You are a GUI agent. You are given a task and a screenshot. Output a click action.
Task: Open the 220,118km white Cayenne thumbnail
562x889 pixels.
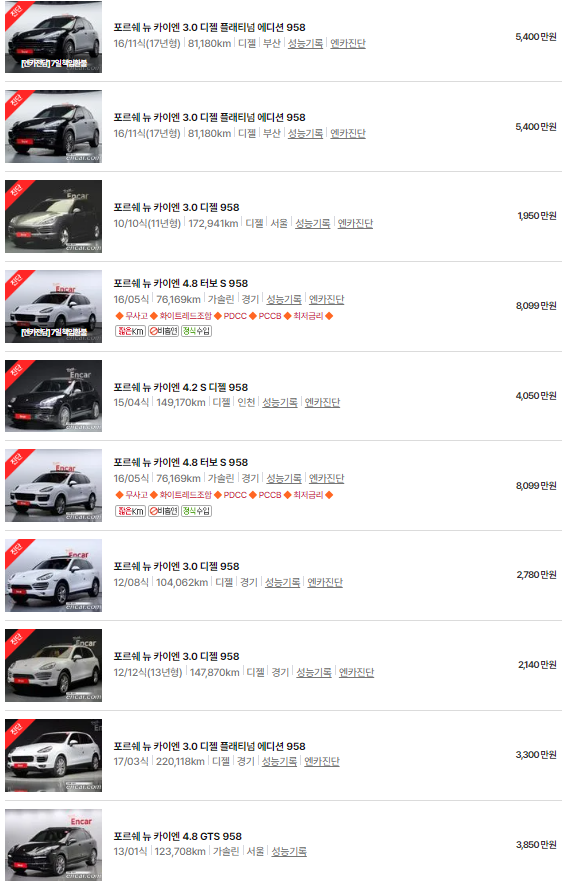54,755
